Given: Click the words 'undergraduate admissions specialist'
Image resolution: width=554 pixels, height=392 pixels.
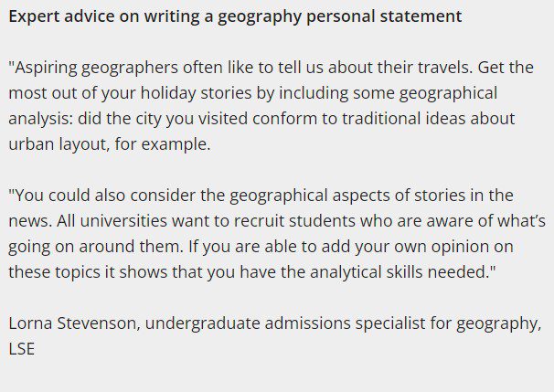Looking at the screenshot, I should (285, 323).
